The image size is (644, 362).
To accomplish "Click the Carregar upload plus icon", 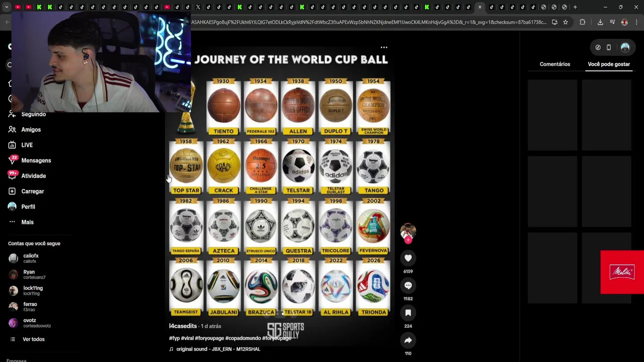I will [x=12, y=191].
